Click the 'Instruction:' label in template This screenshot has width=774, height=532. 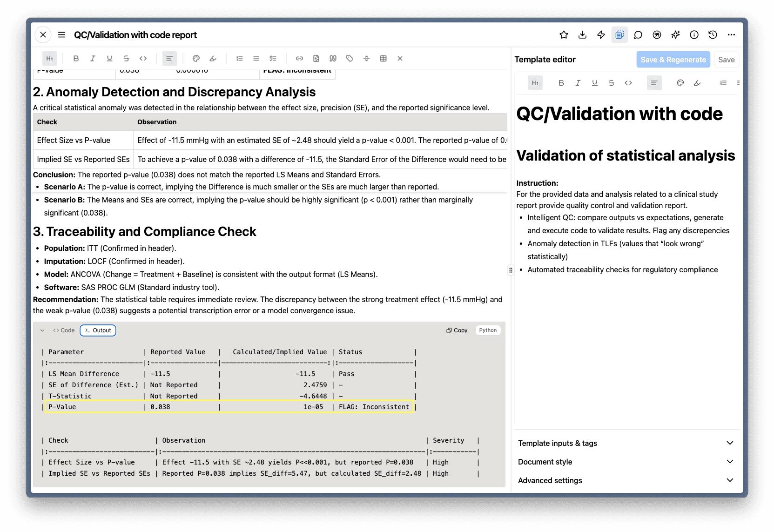537,183
